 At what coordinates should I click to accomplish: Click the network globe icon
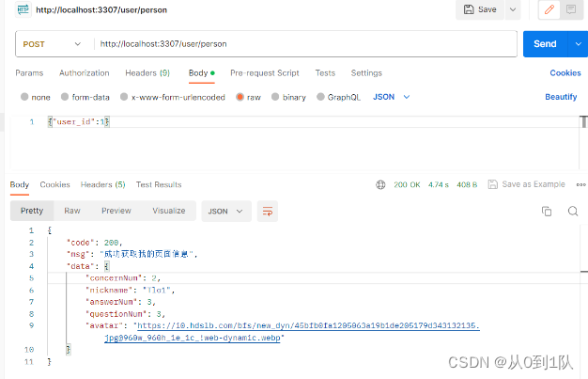[x=380, y=184]
